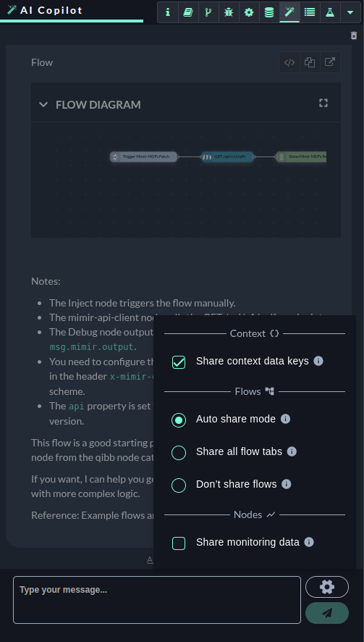Copy the flow with clipboard icon

[310, 62]
